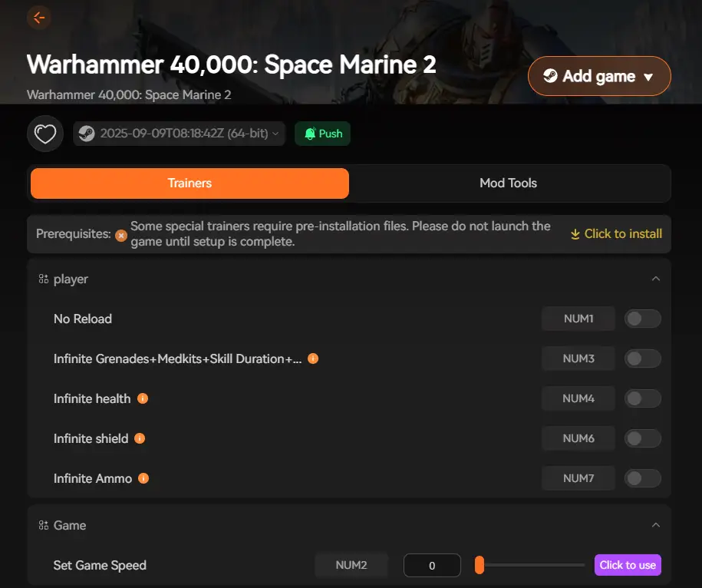Enable the No Reload toggle
702x588 pixels.
click(642, 319)
